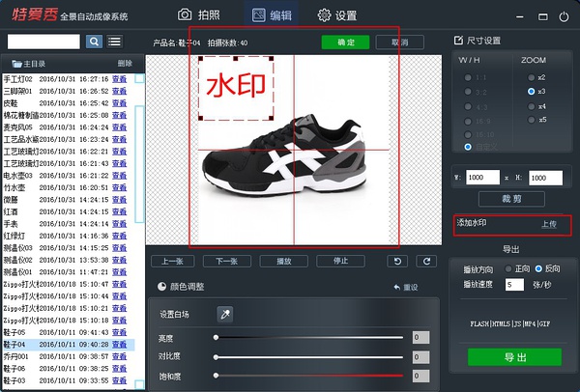Viewport: 580px width, 392px height.
Task: Click the power exit icon
Action: pos(564,16)
